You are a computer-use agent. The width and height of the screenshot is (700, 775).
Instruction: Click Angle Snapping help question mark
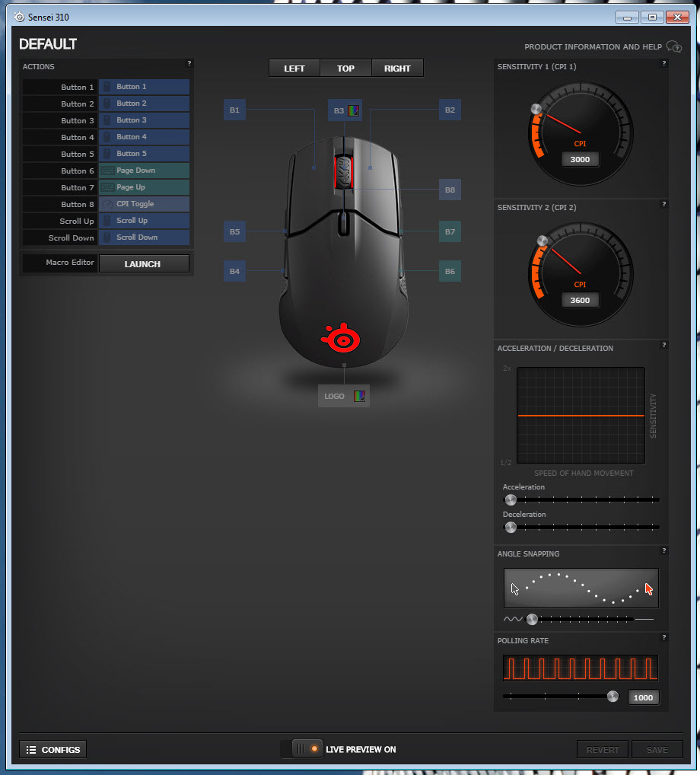(x=664, y=550)
